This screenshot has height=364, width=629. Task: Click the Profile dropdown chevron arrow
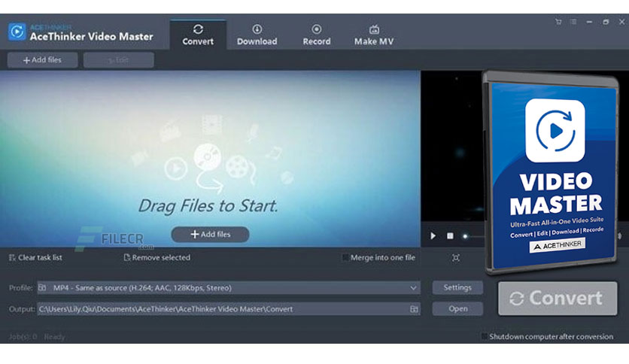(413, 288)
